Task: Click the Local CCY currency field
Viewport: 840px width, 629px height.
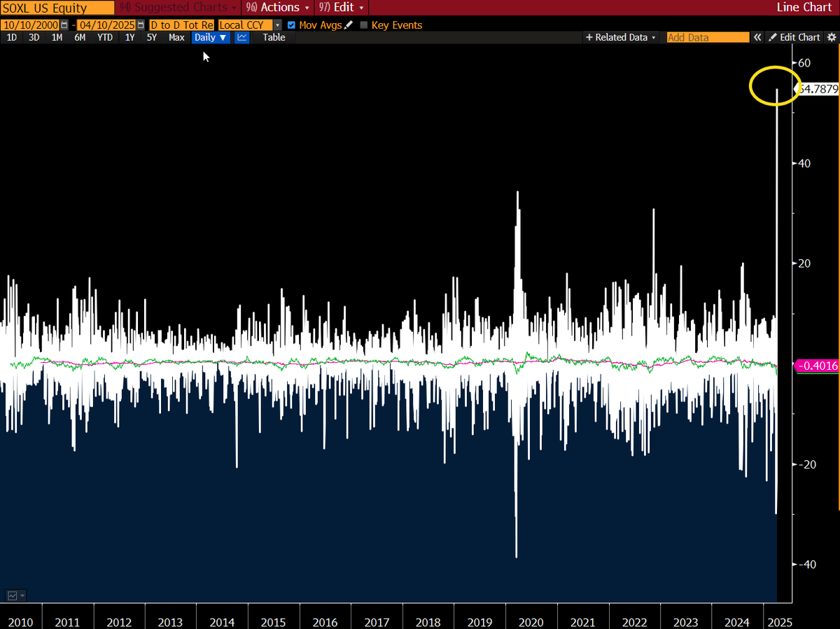Action: 246,25
